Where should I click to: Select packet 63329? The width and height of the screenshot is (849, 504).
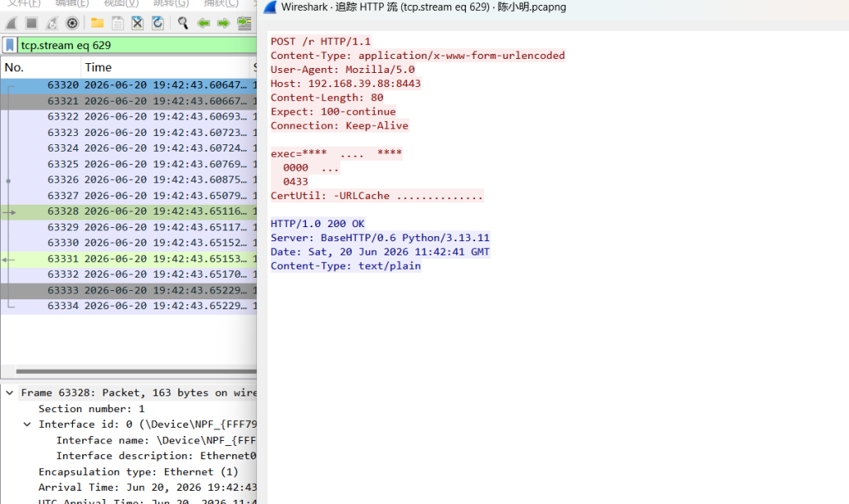[129, 227]
